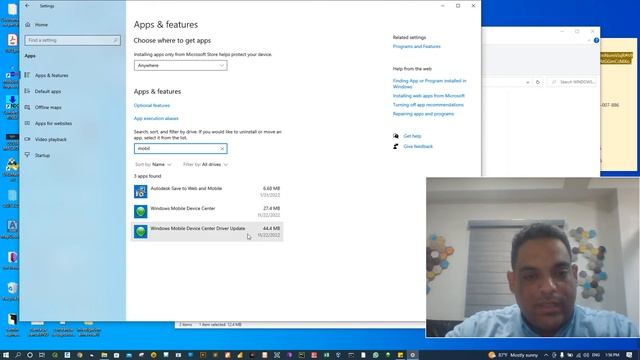Open Startup in the sidebar
Viewport: 640px width, 360px height.
pyautogui.click(x=42, y=156)
